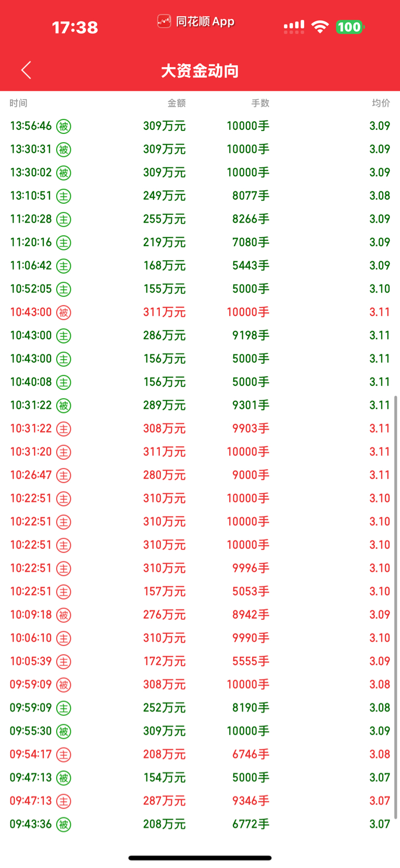The image size is (400, 868).
Task: Tap the 被 badge on 10:09:18 row
Action: point(64,615)
